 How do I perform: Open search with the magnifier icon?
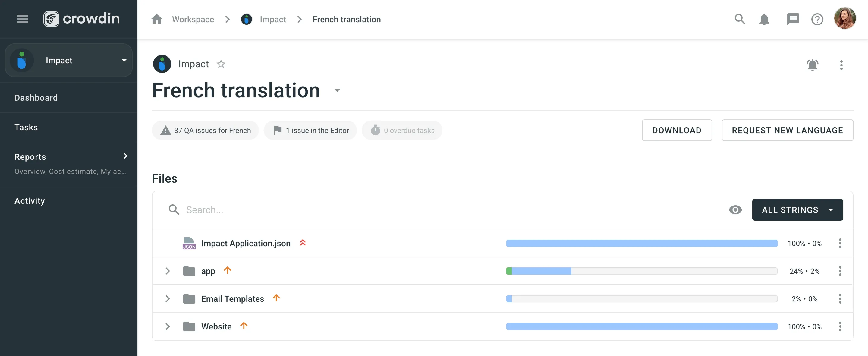tap(740, 19)
